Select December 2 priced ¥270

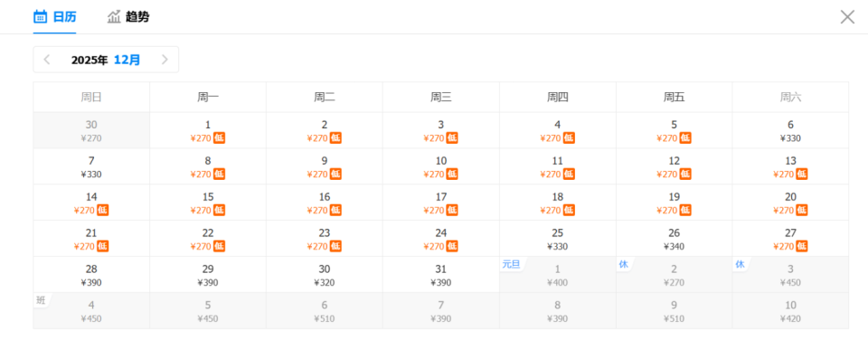(325, 131)
